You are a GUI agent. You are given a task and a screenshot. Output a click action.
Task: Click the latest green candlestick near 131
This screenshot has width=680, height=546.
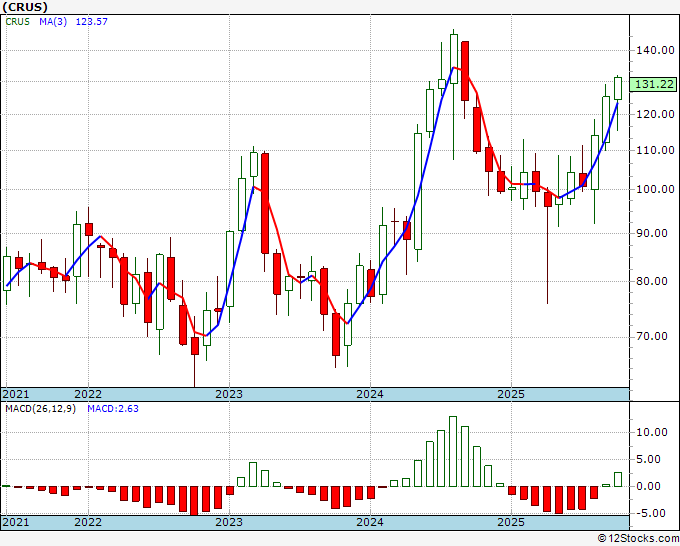(618, 89)
